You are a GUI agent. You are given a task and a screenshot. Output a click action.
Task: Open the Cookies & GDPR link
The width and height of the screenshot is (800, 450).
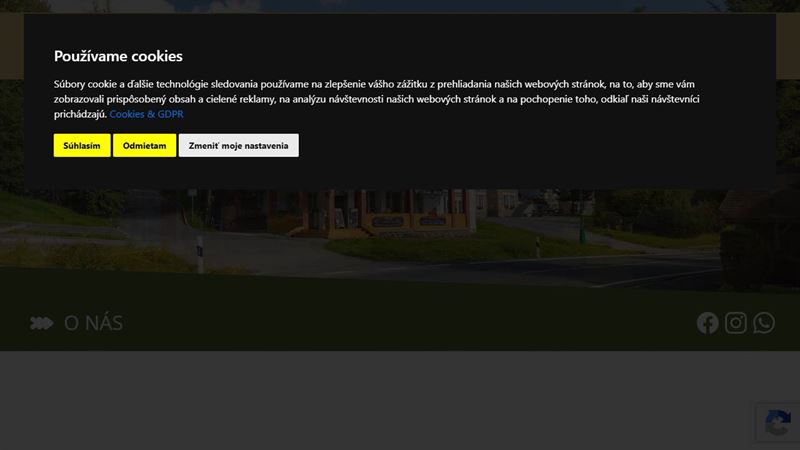click(x=146, y=114)
